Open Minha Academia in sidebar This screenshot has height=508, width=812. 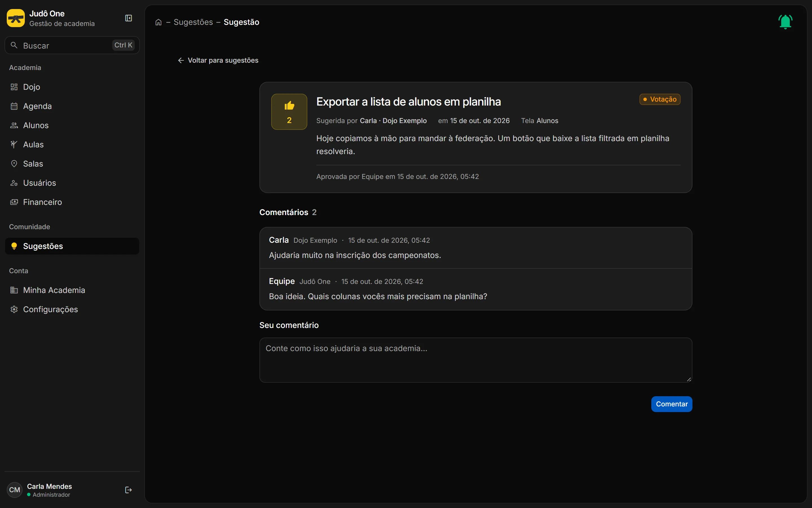tap(72, 290)
